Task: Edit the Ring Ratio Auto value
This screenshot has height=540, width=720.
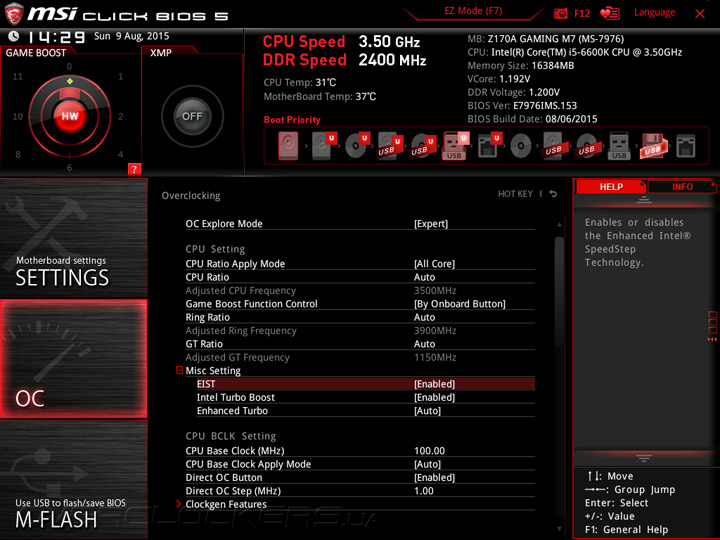Action: tap(424, 317)
